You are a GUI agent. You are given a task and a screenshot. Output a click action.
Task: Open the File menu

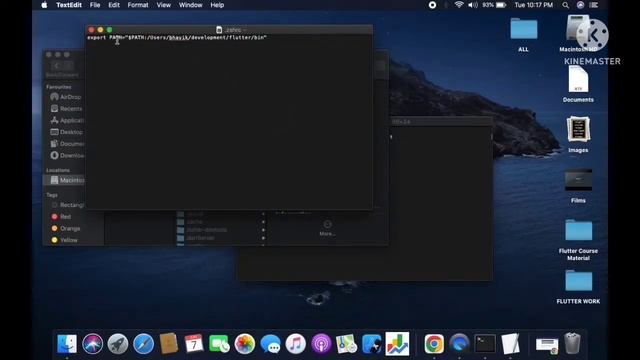pyautogui.click(x=95, y=5)
